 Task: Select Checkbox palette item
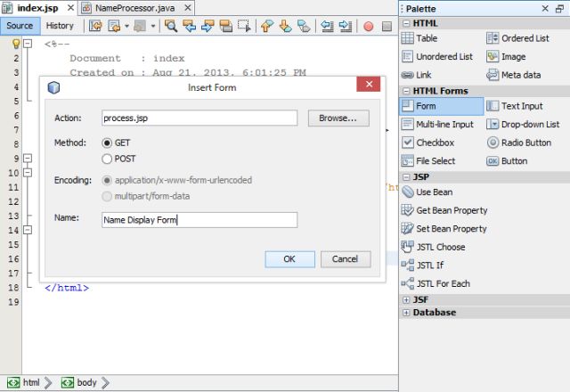pyautogui.click(x=427, y=143)
